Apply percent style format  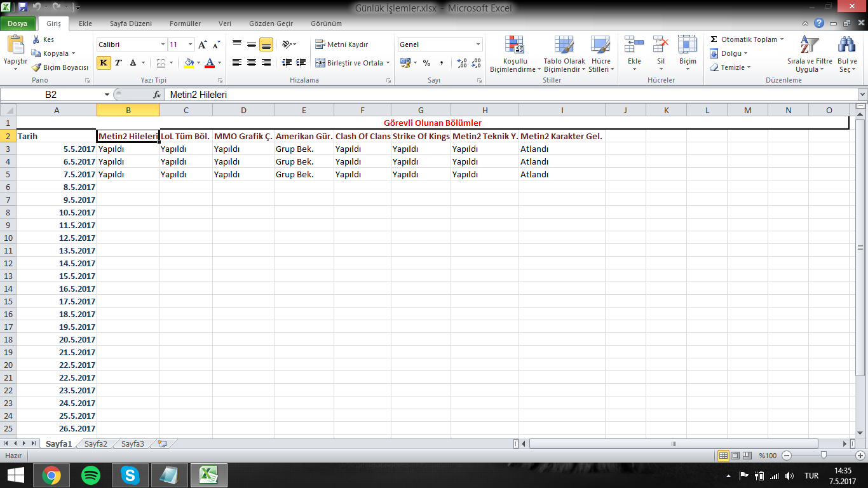[x=426, y=63]
